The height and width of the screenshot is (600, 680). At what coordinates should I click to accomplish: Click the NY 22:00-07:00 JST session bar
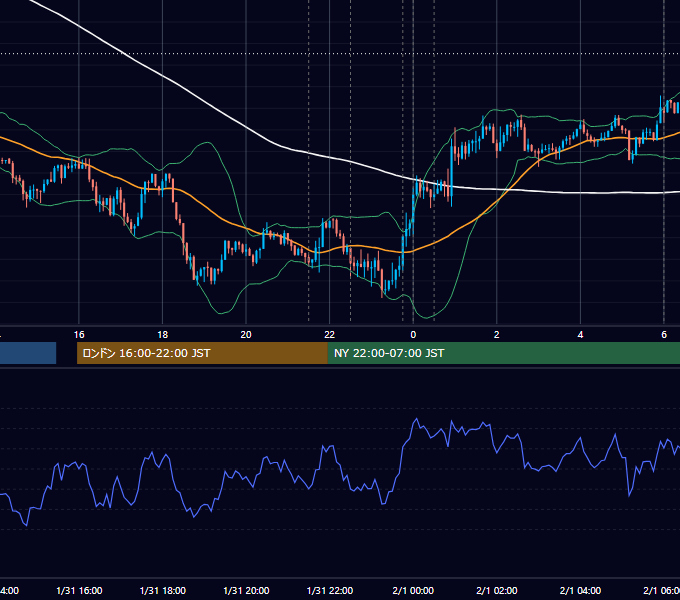pos(503,353)
